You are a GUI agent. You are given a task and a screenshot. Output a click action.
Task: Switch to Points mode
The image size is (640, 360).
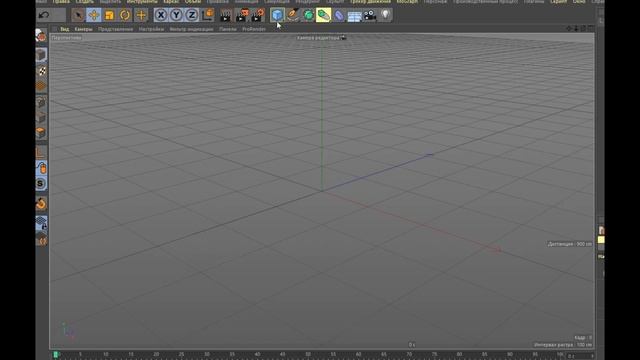(41, 102)
